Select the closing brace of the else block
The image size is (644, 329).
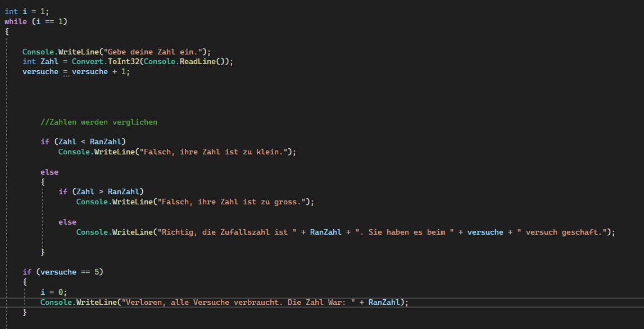(x=42, y=252)
